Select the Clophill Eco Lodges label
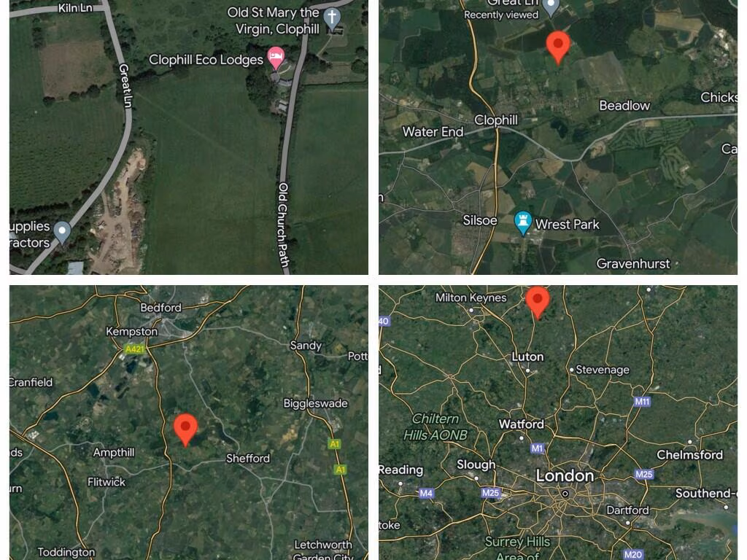The width and height of the screenshot is (747, 560). tap(206, 60)
